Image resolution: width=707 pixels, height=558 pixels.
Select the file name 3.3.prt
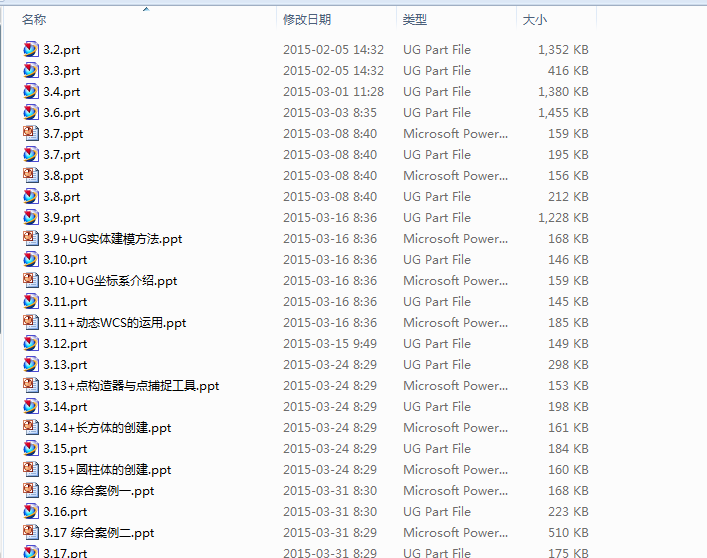tap(62, 71)
